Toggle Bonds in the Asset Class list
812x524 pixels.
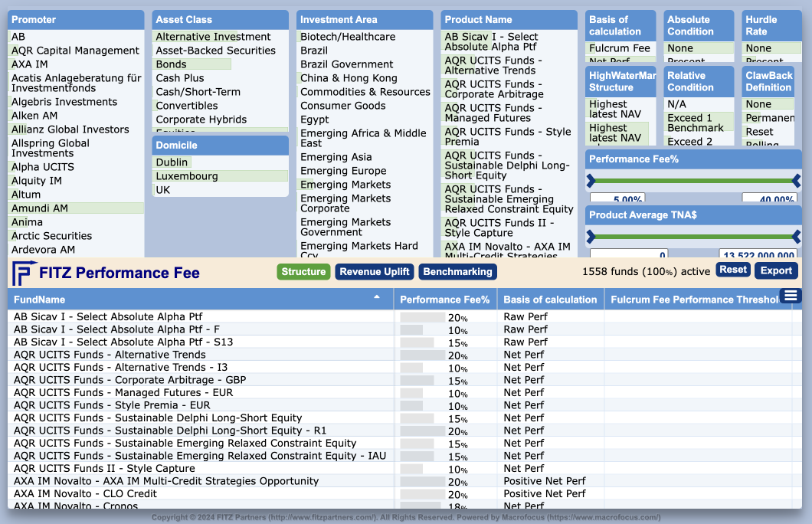click(x=172, y=64)
